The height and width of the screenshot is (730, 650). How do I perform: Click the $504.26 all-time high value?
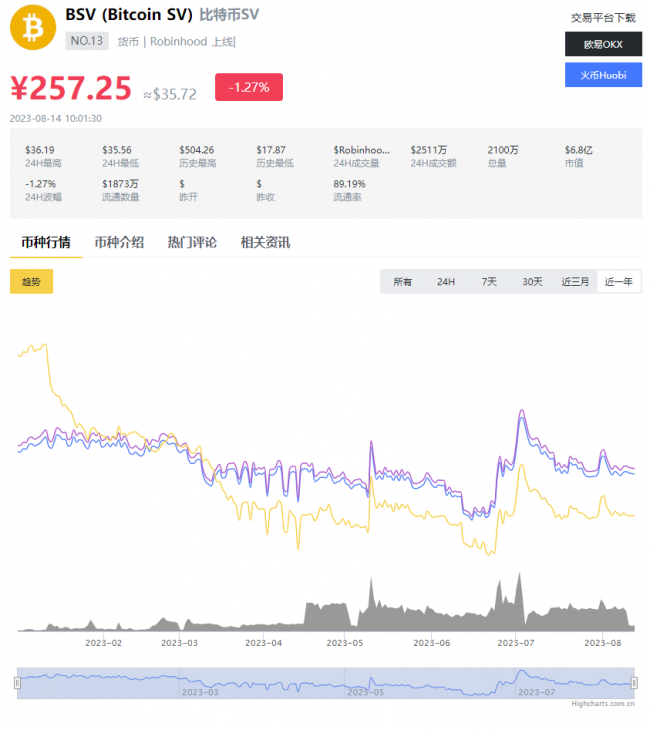coord(196,150)
